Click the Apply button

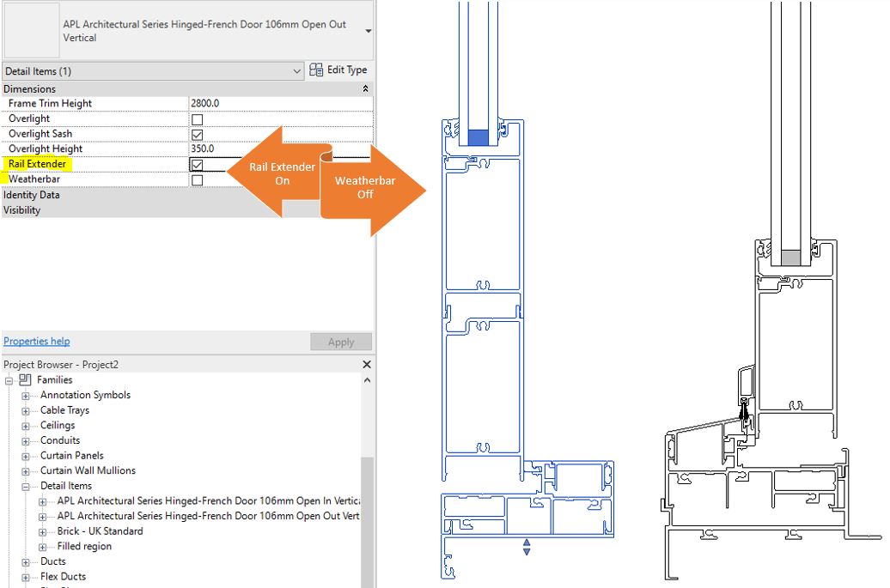click(341, 342)
